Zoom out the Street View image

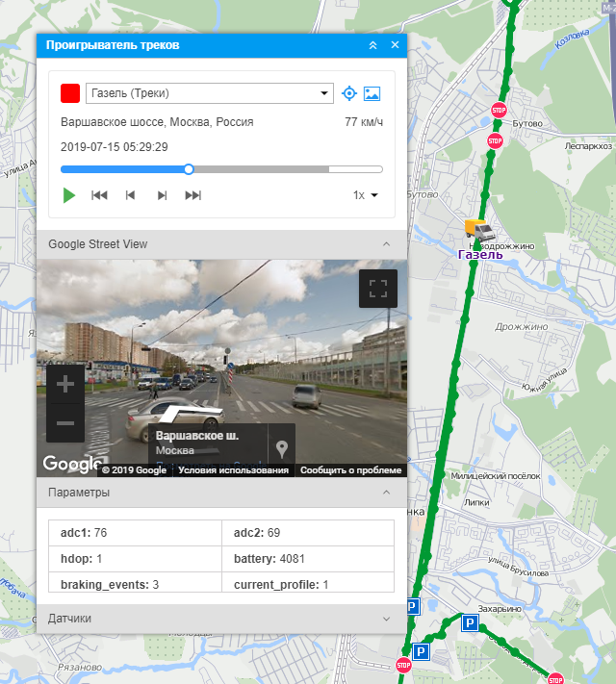(x=65, y=423)
